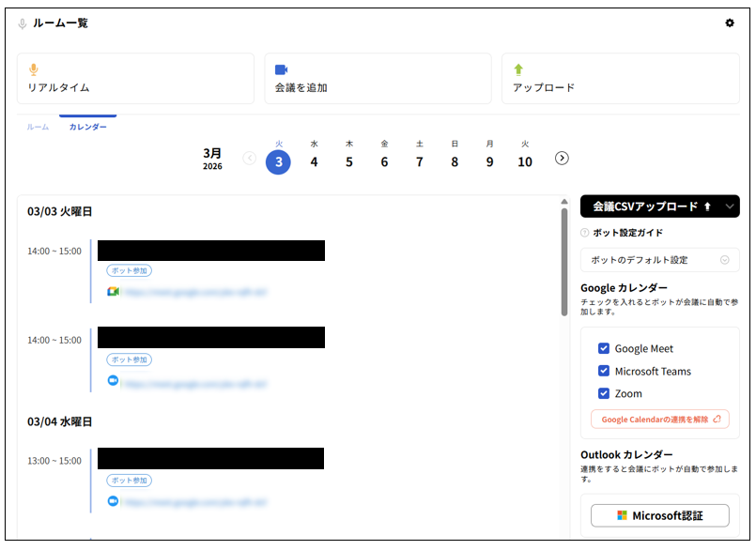This screenshot has height=550, width=756.
Task: Toggle the Microsoft Teams checkbox
Action: click(604, 372)
